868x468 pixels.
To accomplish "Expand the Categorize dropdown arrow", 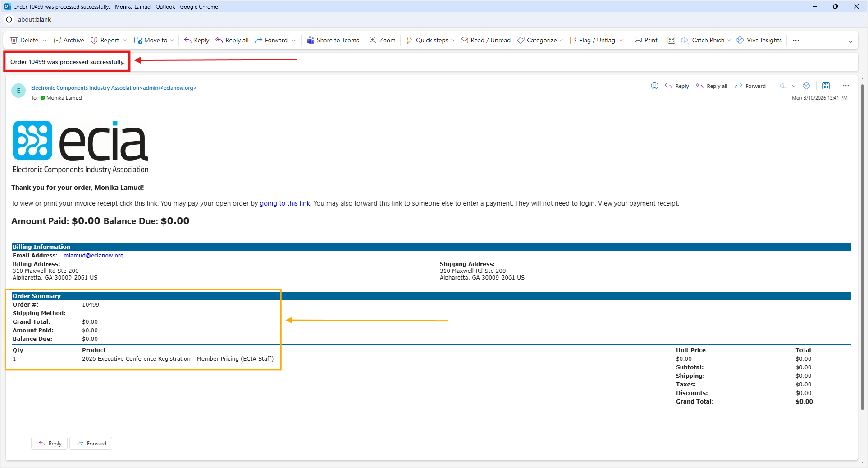I will coord(562,41).
